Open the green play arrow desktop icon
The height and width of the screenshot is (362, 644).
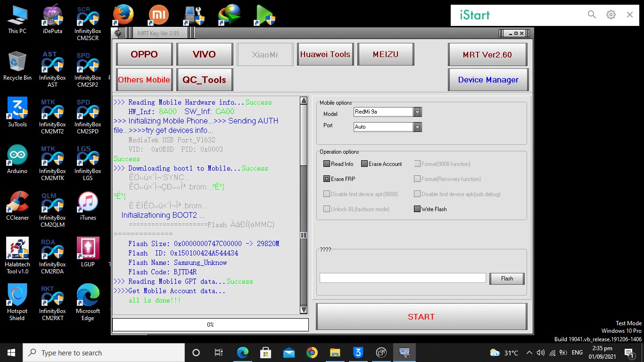point(264,16)
